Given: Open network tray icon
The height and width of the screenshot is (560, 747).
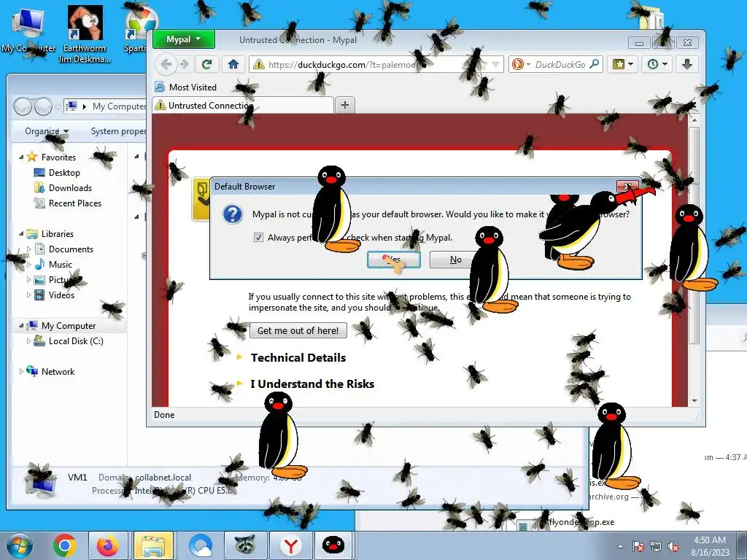Looking at the screenshot, I should coord(656,546).
